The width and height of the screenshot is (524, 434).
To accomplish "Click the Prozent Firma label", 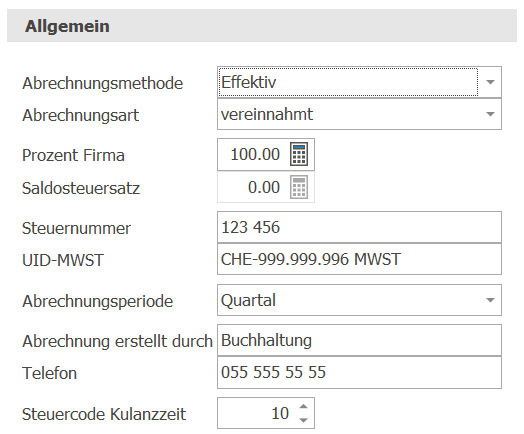I will [73, 155].
